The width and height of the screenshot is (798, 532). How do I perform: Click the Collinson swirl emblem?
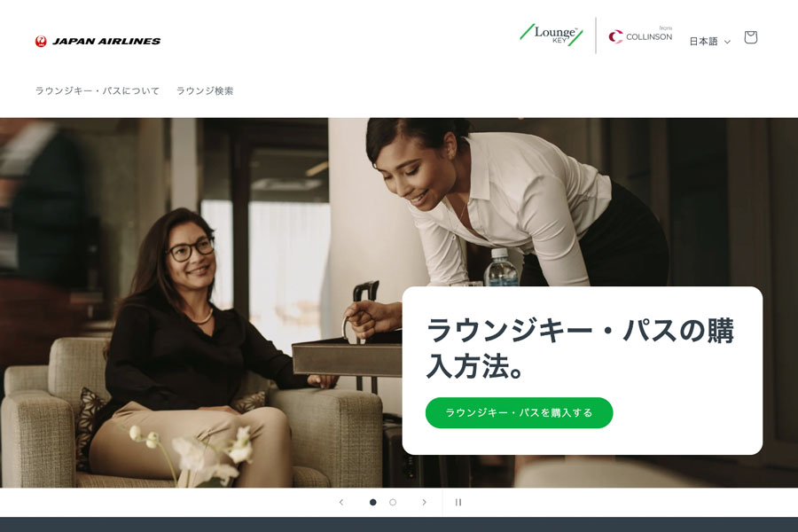click(x=615, y=36)
